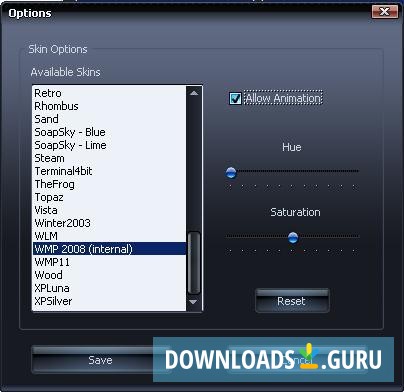This screenshot has width=404, height=392.
Task: Click the skin list scroll up arrow
Action: click(194, 93)
